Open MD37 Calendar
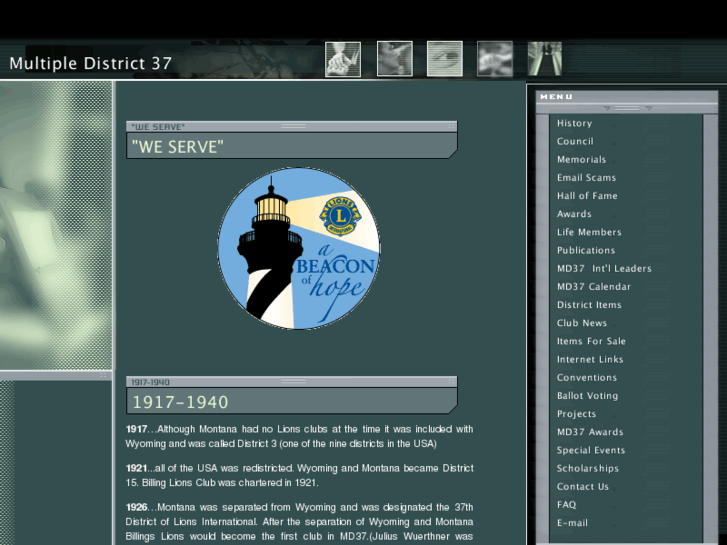 pyautogui.click(x=594, y=287)
